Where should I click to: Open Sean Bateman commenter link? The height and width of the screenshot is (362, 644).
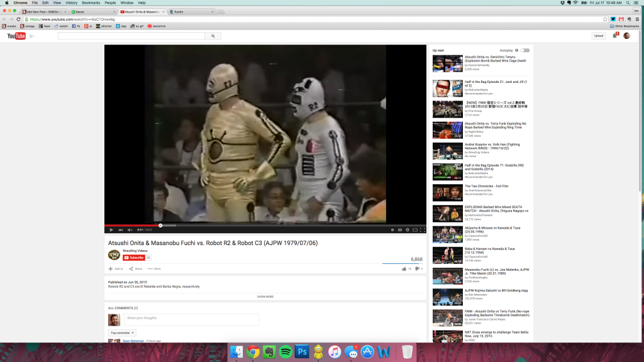coord(133,341)
